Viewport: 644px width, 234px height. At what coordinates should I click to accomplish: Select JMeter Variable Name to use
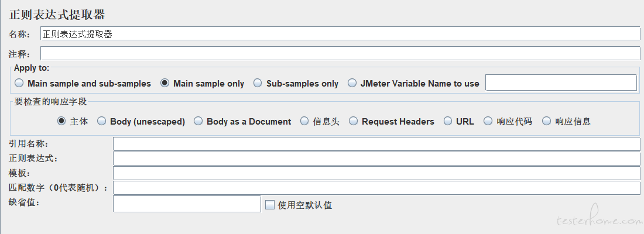point(352,84)
